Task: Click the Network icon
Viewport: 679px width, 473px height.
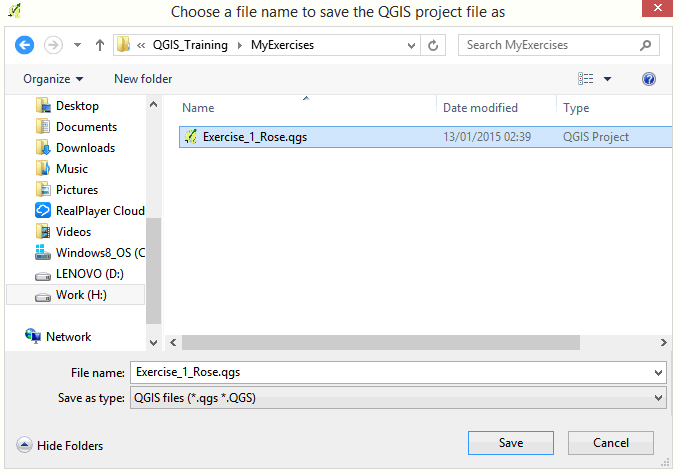Action: pyautogui.click(x=33, y=336)
